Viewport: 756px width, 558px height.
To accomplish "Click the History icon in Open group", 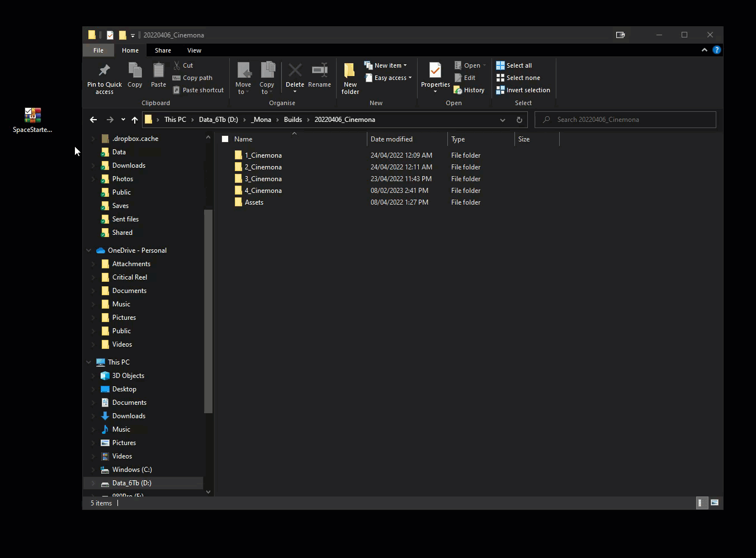I will click(x=469, y=90).
